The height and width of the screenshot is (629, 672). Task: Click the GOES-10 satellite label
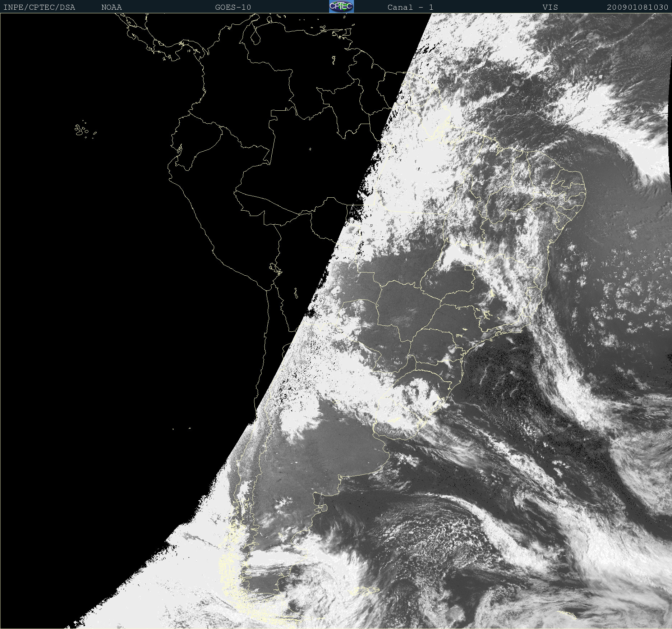pyautogui.click(x=233, y=7)
